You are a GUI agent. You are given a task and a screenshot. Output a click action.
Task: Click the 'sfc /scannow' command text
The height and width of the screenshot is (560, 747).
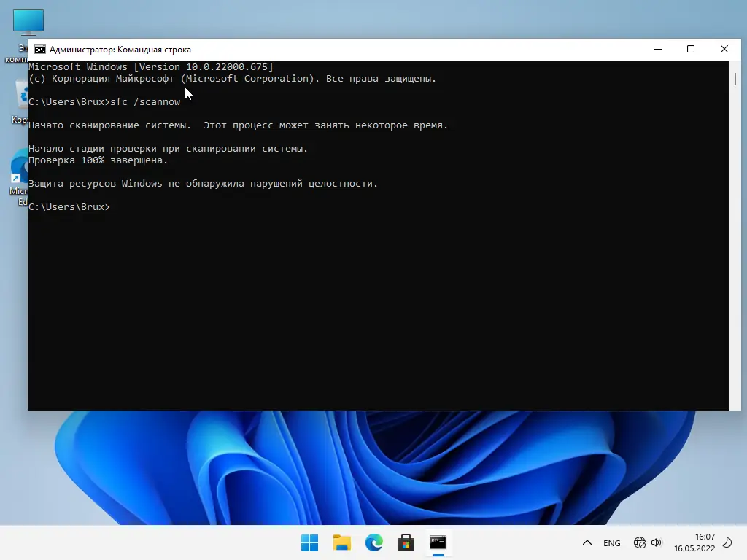click(x=145, y=102)
